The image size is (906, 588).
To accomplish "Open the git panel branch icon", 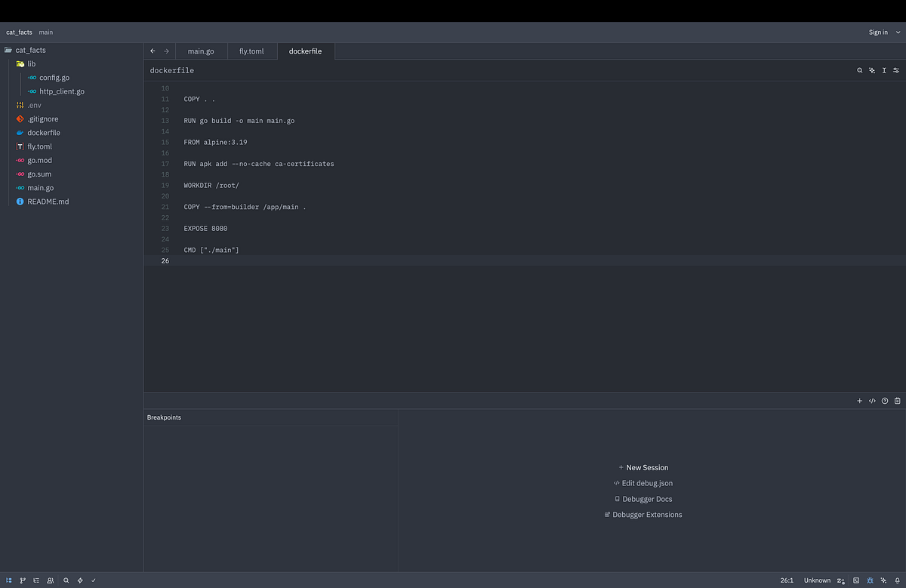I will click(x=23, y=580).
